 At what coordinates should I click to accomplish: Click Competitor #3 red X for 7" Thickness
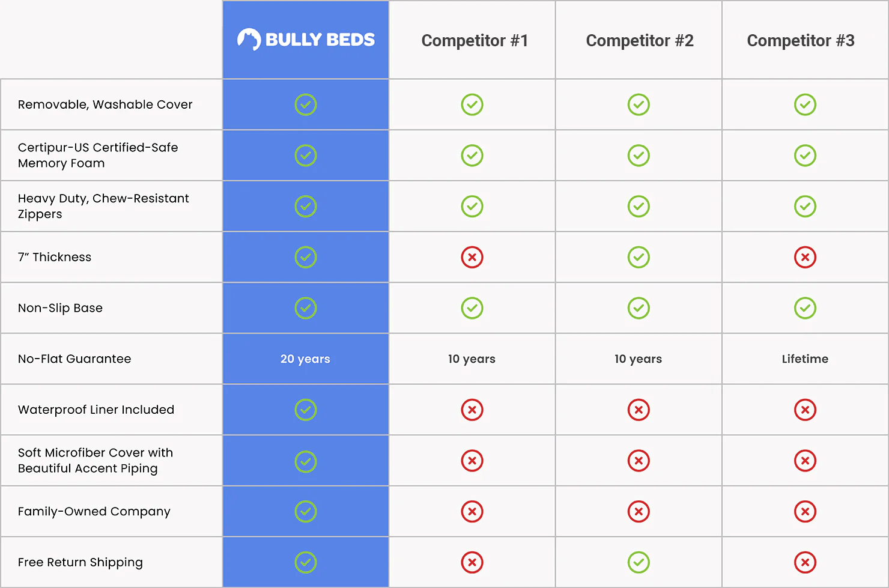click(x=805, y=257)
